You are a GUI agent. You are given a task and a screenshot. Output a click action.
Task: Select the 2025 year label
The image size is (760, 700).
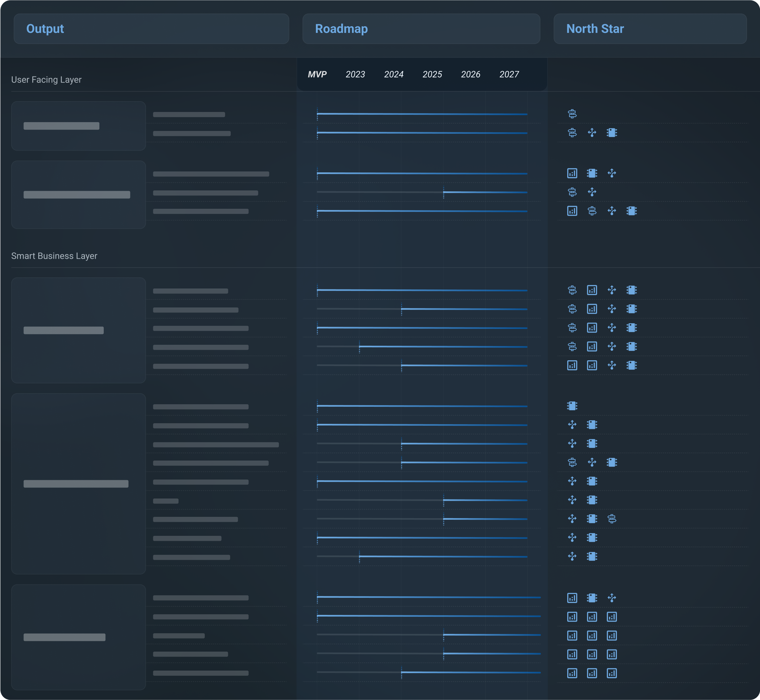tap(432, 74)
